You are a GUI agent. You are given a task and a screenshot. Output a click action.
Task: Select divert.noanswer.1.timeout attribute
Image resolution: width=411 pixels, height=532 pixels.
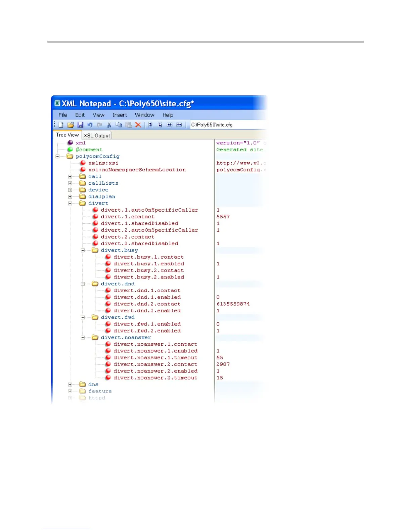(155, 358)
